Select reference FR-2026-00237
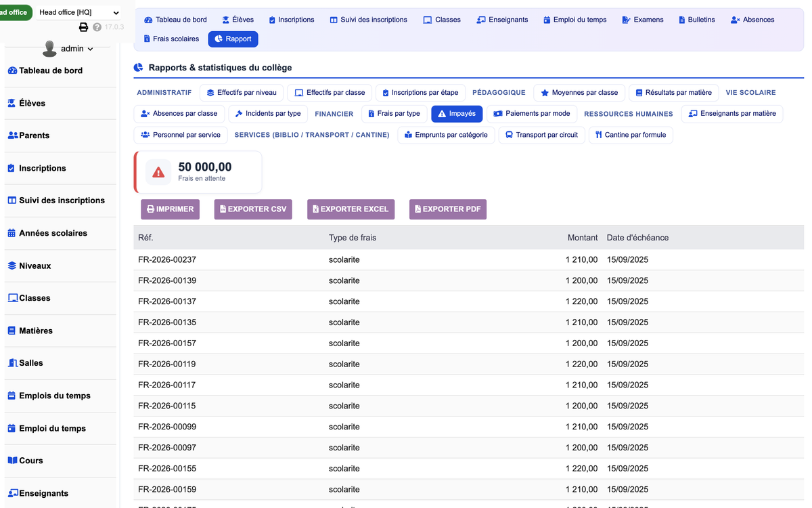 [167, 259]
